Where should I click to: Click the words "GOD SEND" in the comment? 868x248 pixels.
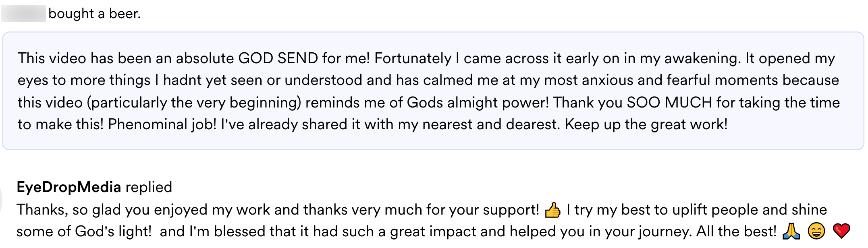click(x=278, y=58)
